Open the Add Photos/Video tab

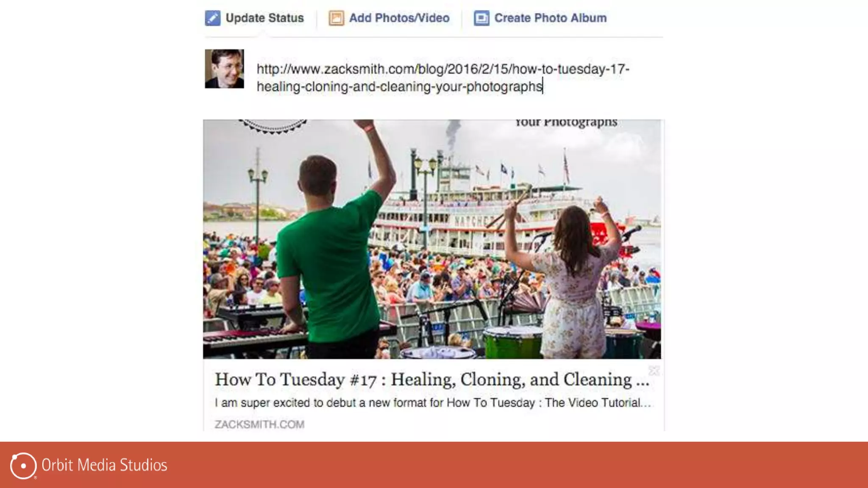pyautogui.click(x=399, y=18)
